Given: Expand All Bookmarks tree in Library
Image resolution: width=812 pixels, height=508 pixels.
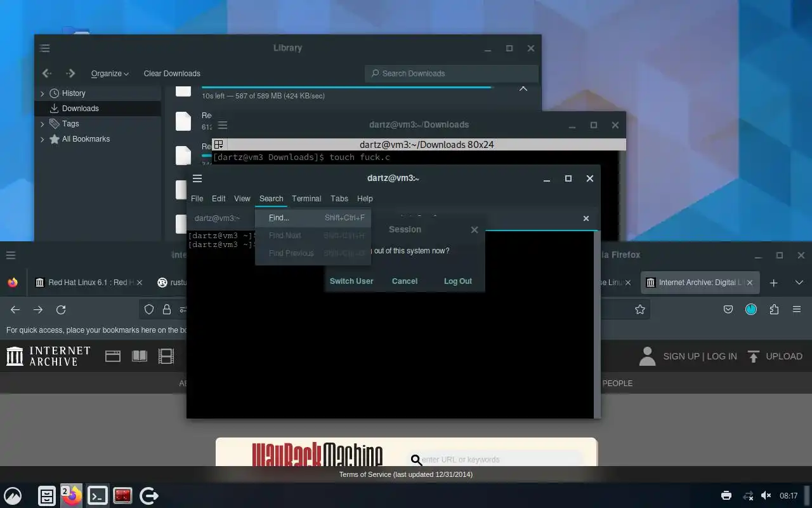Looking at the screenshot, I should 43,139.
